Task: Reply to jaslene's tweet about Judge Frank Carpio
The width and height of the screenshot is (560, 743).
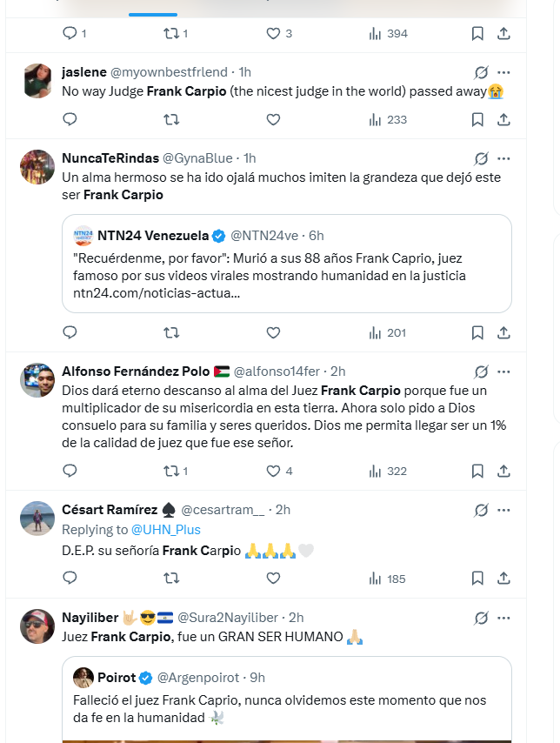Action: tap(70, 120)
